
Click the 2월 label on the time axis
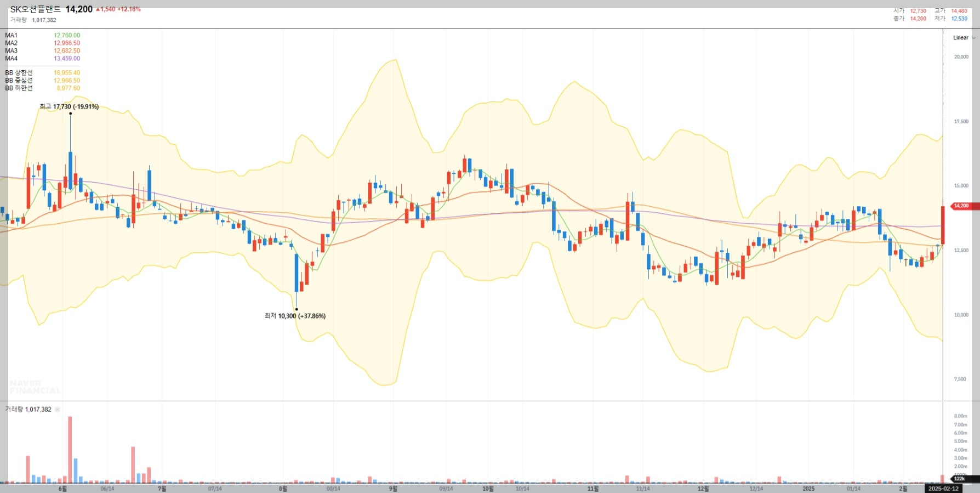point(903,489)
